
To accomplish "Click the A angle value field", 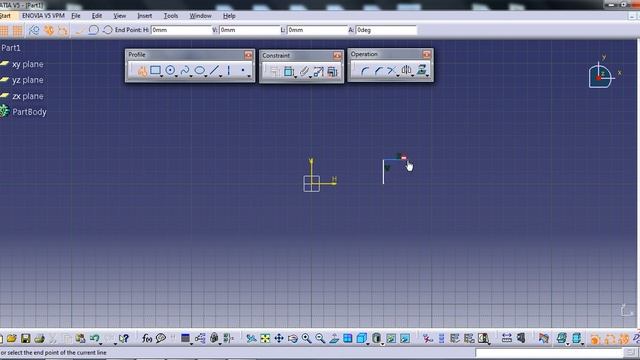I will point(386,30).
